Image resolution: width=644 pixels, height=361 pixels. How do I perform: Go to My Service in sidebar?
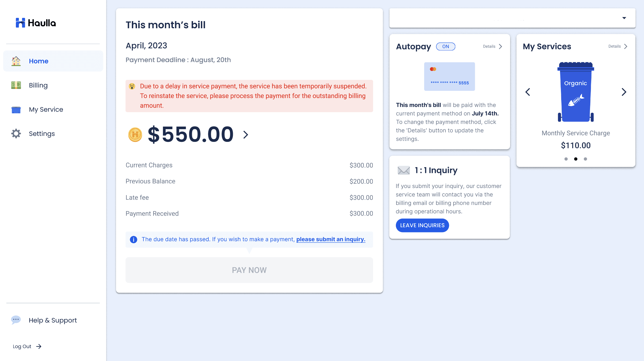tap(46, 110)
